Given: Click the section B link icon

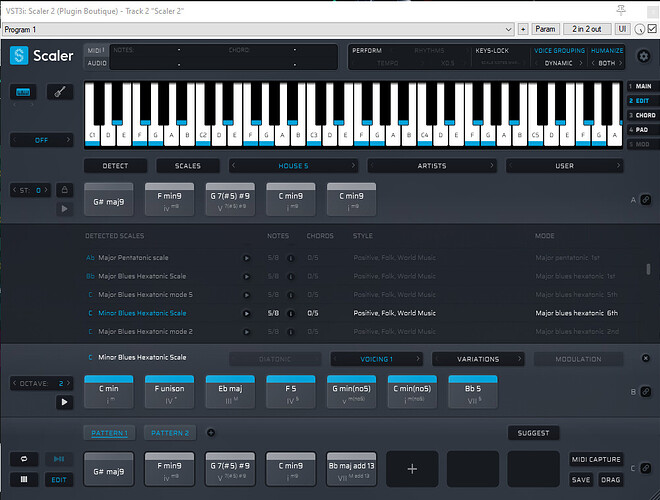Looking at the screenshot, I should tap(646, 391).
